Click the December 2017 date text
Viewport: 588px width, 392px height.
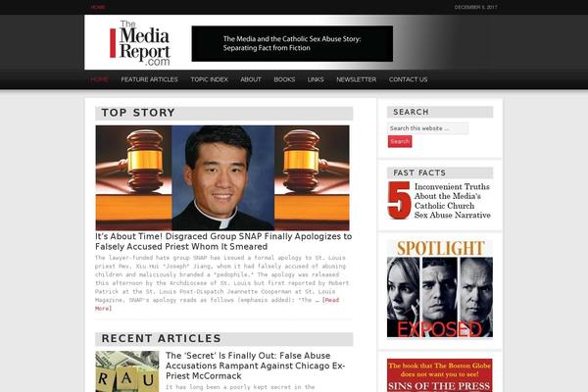click(476, 7)
